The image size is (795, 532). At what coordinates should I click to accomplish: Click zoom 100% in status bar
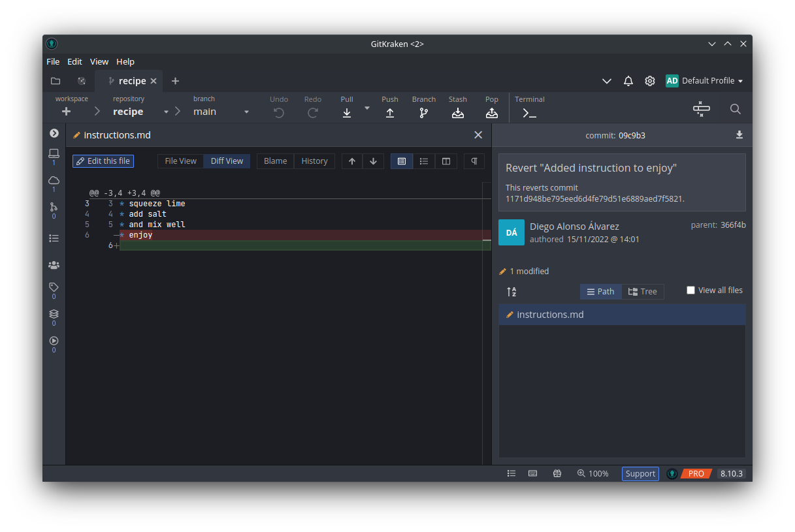point(592,474)
